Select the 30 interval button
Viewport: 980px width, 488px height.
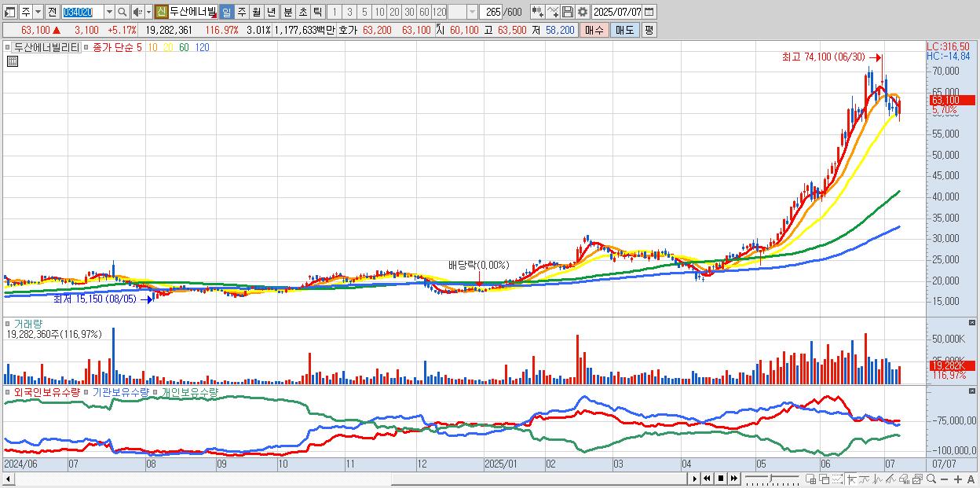[x=409, y=12]
